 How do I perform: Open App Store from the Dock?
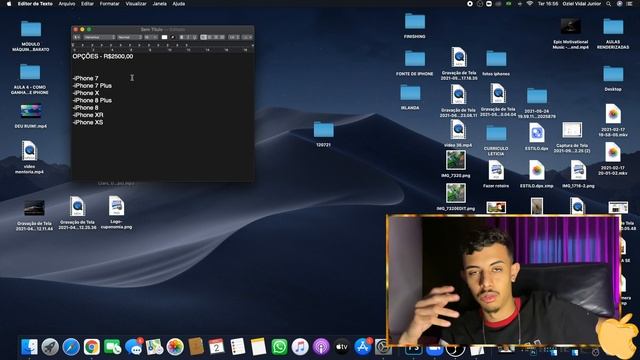tap(362, 347)
